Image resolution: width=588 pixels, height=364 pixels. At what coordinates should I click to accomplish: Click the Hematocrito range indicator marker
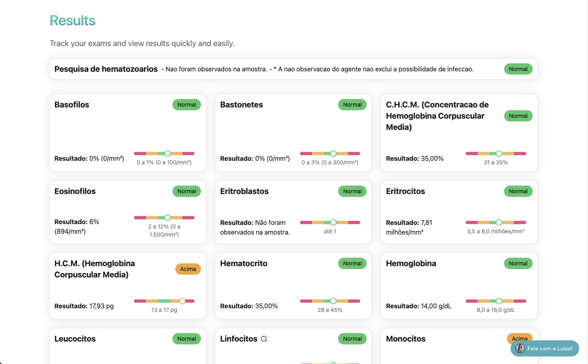click(333, 301)
